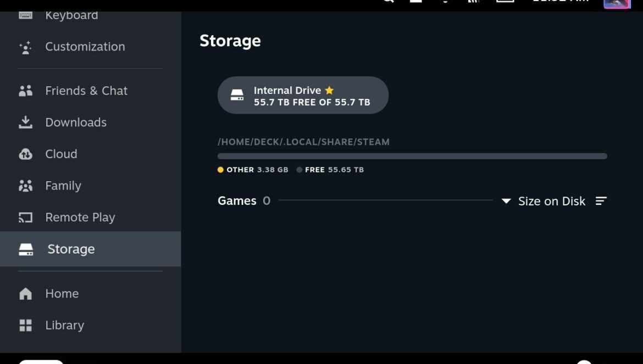The image size is (643, 364).
Task: Expand the Size on Disk dropdown arrow
Action: [506, 201]
